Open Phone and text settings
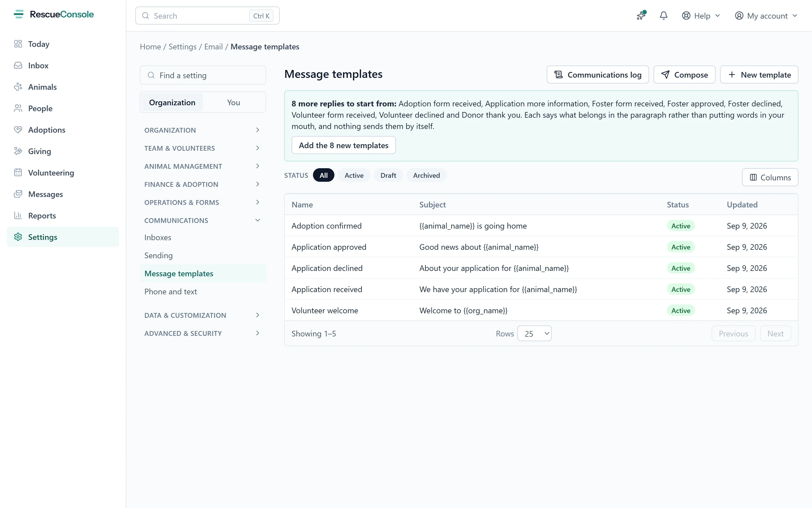 click(x=203, y=292)
